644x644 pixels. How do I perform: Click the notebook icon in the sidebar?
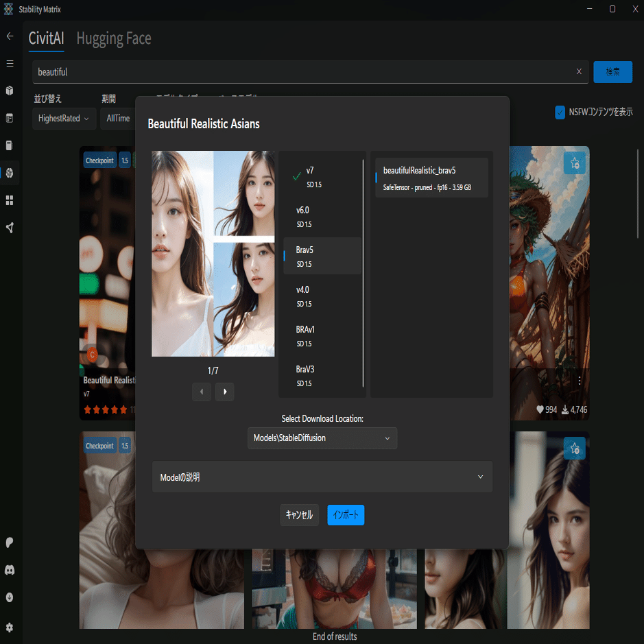point(10,145)
